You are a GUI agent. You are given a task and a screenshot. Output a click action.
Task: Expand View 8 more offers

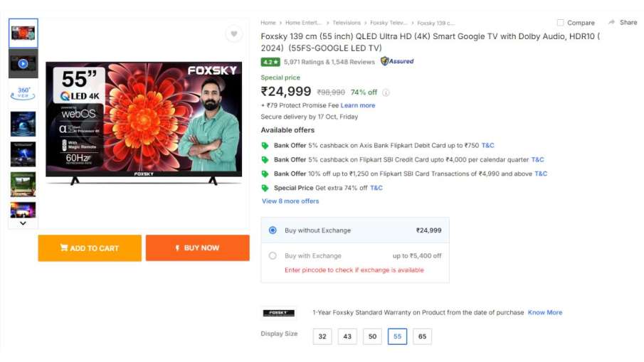coord(290,201)
